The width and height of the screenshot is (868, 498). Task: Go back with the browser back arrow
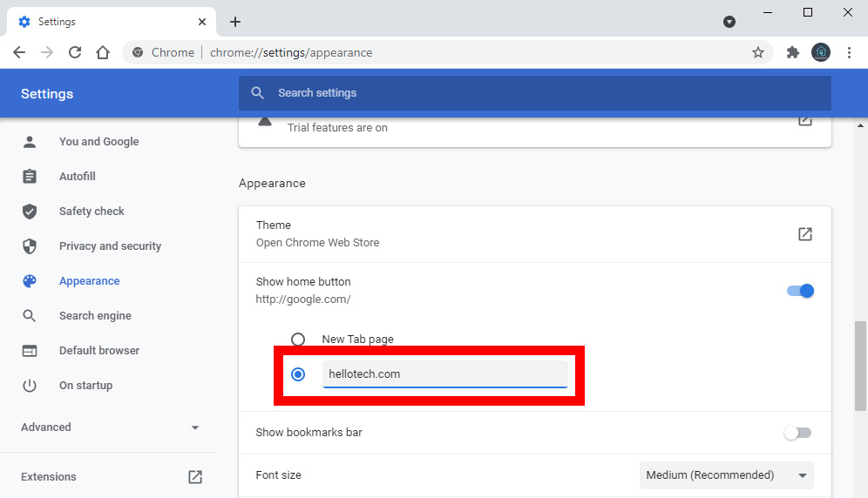[x=19, y=52]
